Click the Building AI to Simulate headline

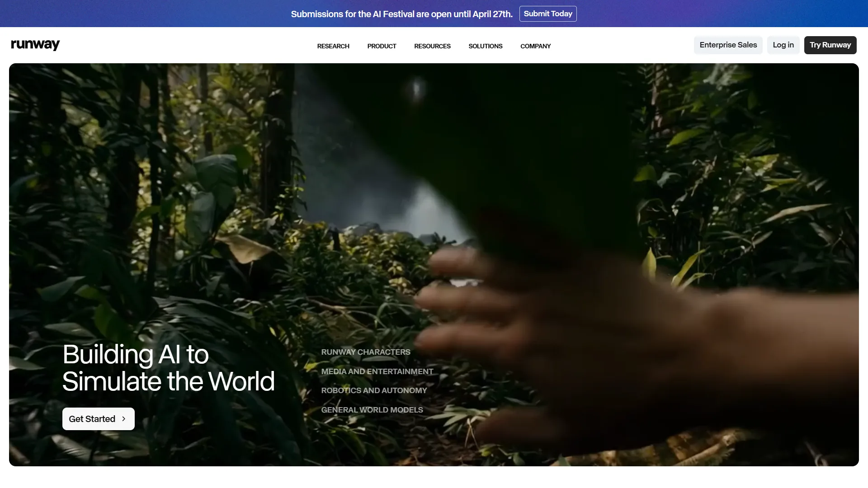(x=168, y=368)
